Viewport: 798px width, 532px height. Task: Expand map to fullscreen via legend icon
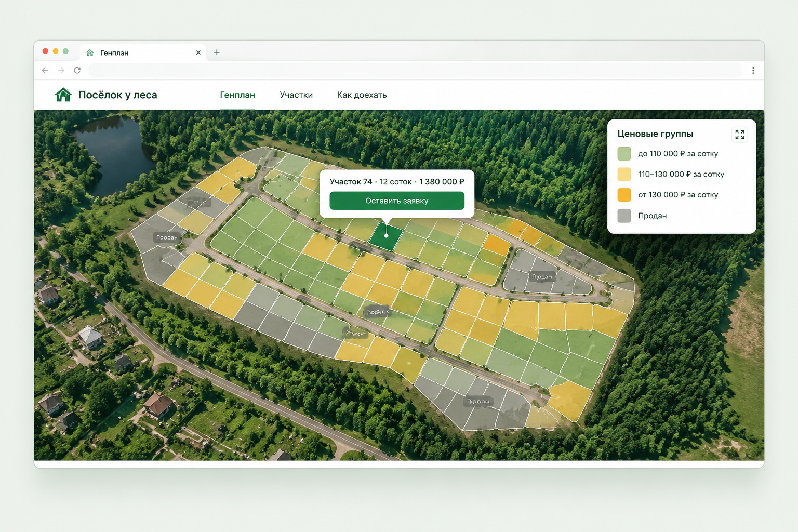[740, 135]
